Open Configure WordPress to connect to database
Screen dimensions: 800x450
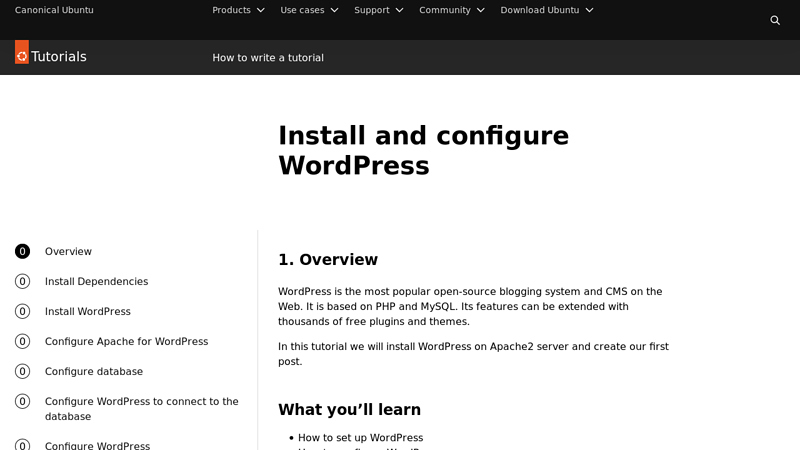click(x=141, y=409)
